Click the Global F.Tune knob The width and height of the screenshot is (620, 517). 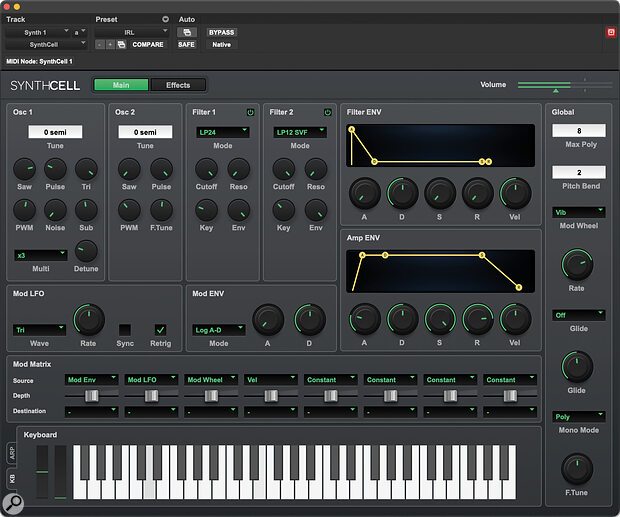(577, 468)
